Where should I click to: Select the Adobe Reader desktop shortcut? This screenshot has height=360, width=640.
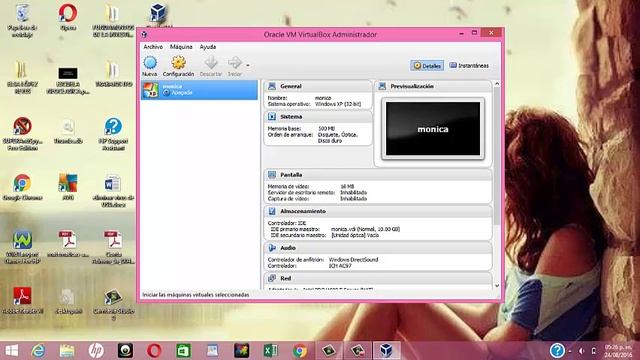[22, 300]
